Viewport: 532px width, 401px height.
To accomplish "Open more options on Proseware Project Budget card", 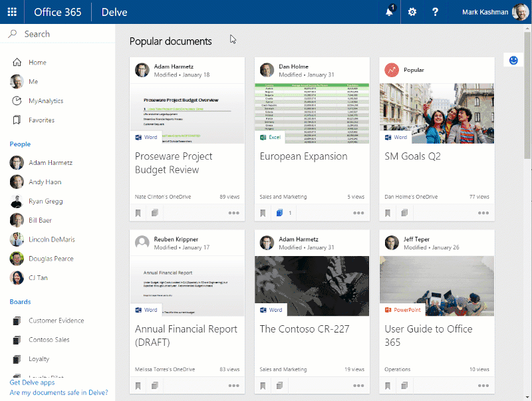I will (x=234, y=213).
